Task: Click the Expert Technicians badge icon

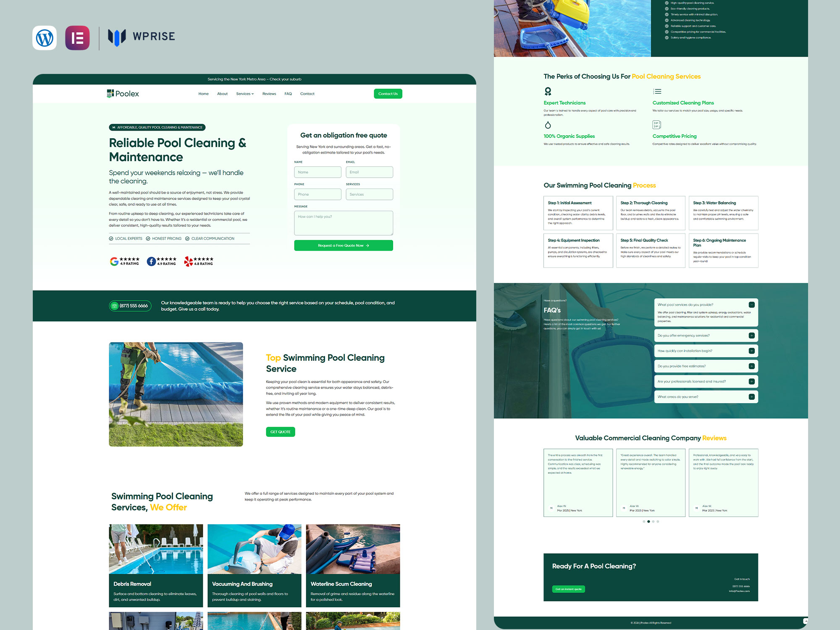Action: point(548,91)
